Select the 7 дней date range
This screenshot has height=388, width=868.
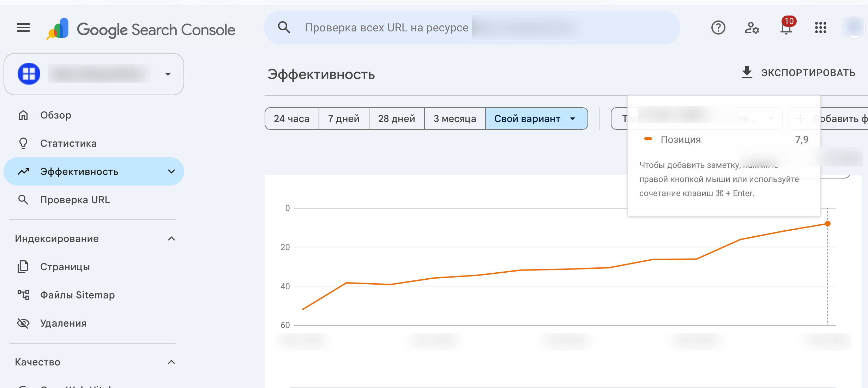point(344,119)
